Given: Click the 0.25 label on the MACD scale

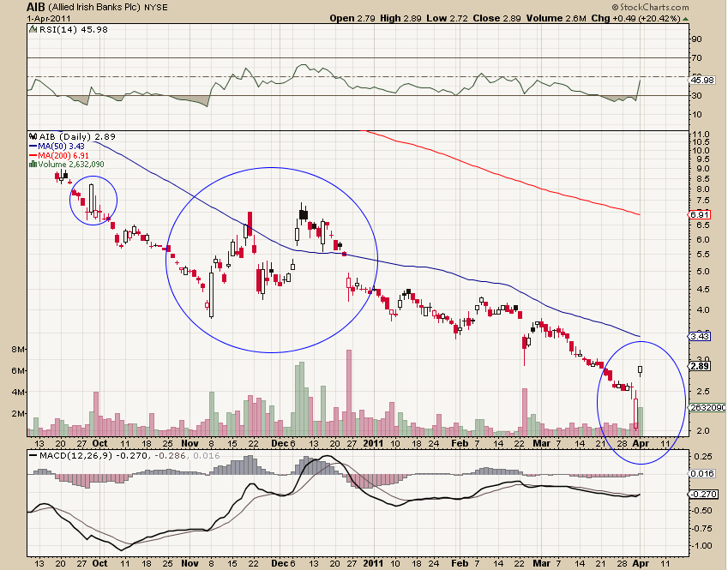Looking at the screenshot, I should point(703,457).
